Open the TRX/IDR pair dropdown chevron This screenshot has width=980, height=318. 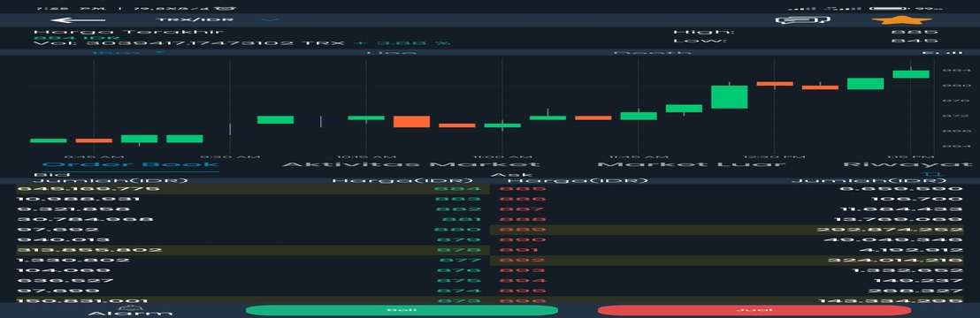(269, 20)
